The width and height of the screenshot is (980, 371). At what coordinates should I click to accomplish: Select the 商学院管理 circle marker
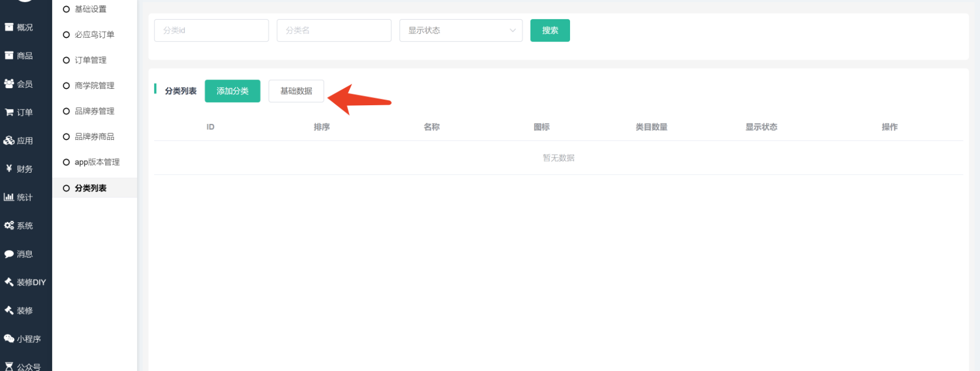click(x=66, y=85)
